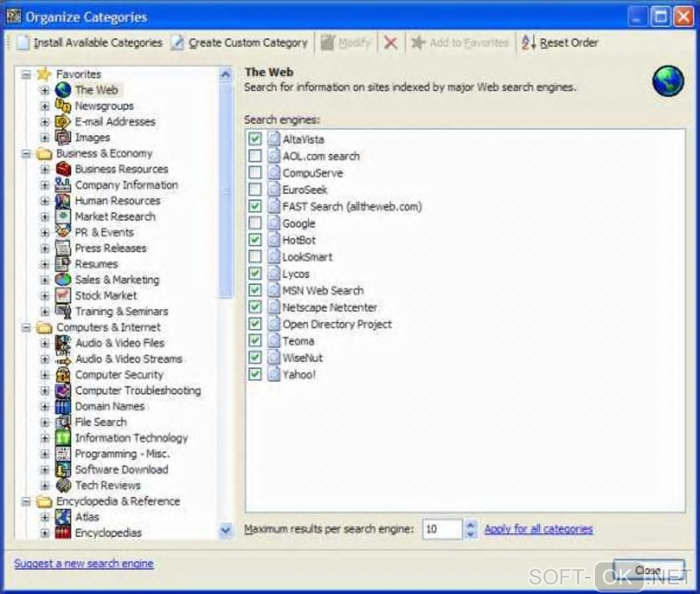Select the Market Research icon

point(63,216)
